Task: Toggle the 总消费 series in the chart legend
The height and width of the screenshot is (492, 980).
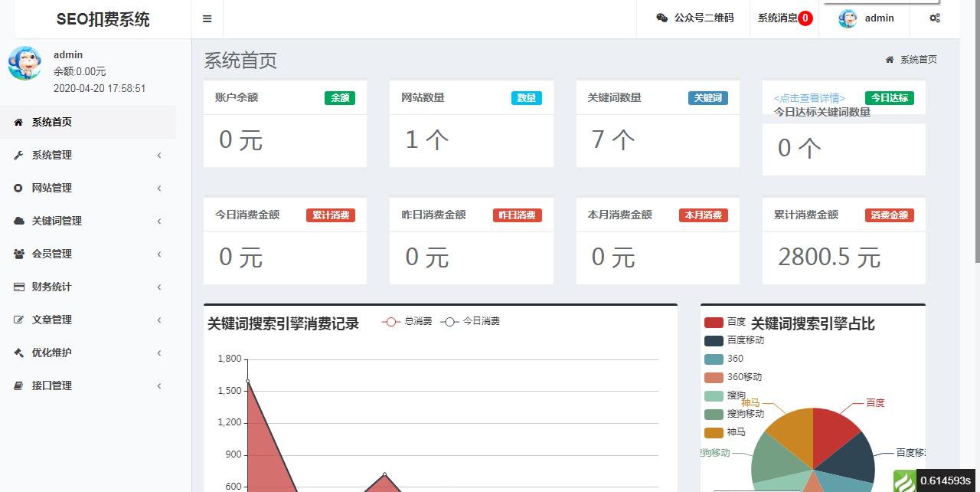Action: click(407, 322)
